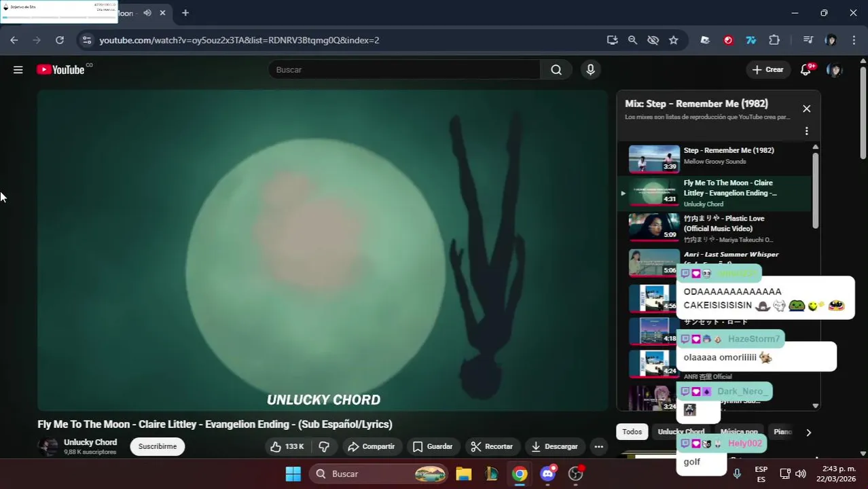868x489 pixels.
Task: Go back in the browser
Action: pyautogui.click(x=14, y=40)
